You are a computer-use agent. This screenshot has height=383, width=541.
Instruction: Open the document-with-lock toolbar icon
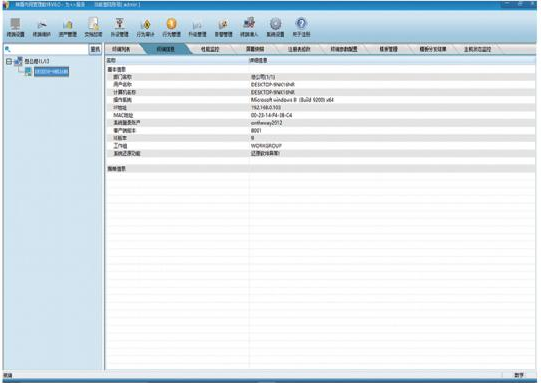click(94, 27)
